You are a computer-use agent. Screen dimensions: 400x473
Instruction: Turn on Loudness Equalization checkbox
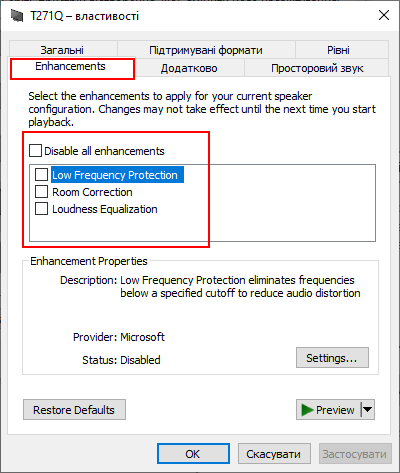[41, 209]
